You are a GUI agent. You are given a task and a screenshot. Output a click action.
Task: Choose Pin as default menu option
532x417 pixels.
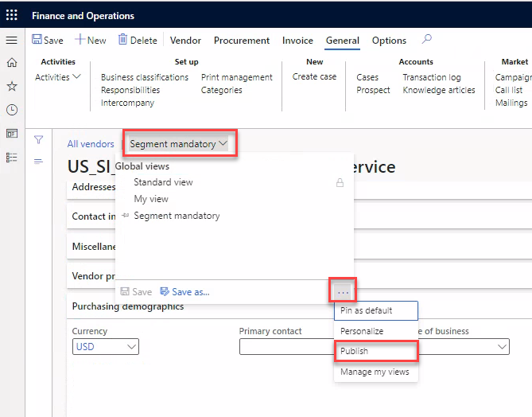click(367, 310)
